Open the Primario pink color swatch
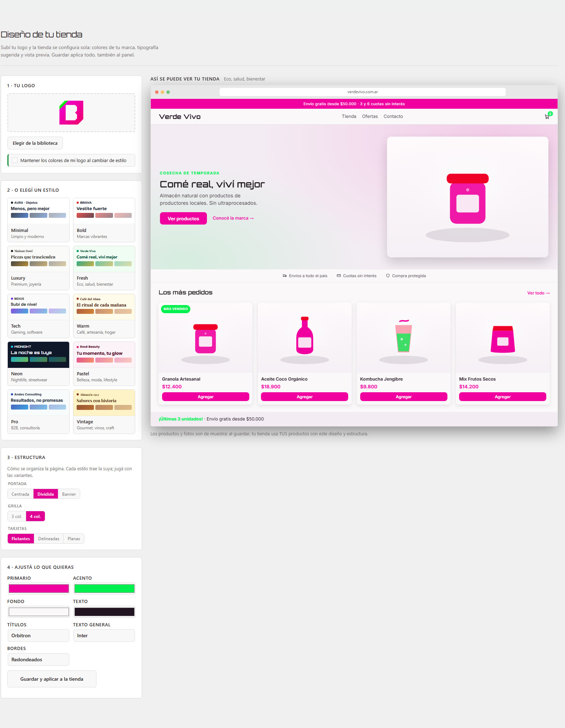The height and width of the screenshot is (728, 565). pyautogui.click(x=38, y=588)
